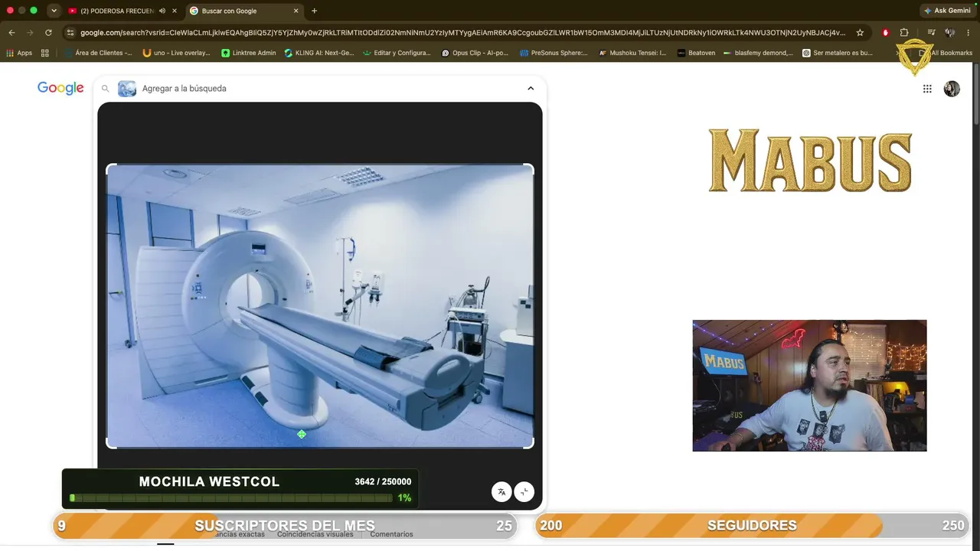980x551 pixels.
Task: Open the blasfemy demond bookmark
Action: [758, 53]
